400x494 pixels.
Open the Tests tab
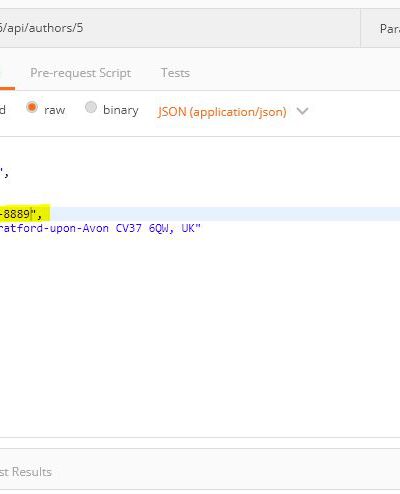(x=175, y=73)
